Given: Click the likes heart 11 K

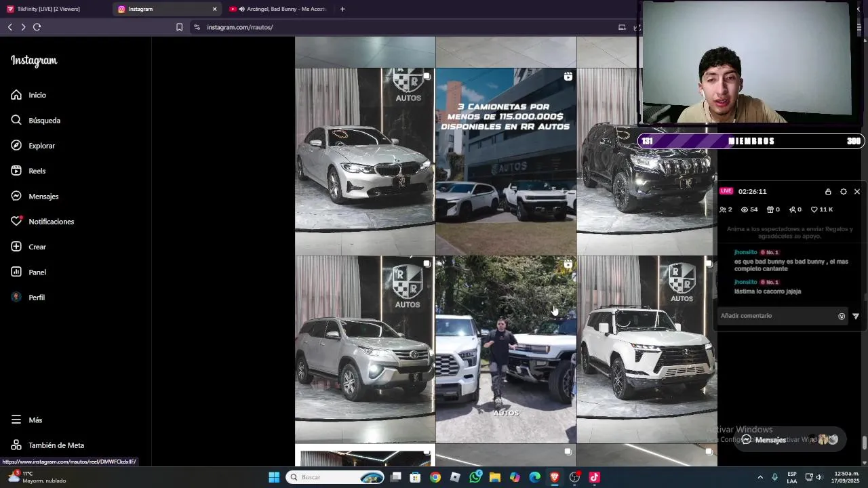Looking at the screenshot, I should coord(822,209).
